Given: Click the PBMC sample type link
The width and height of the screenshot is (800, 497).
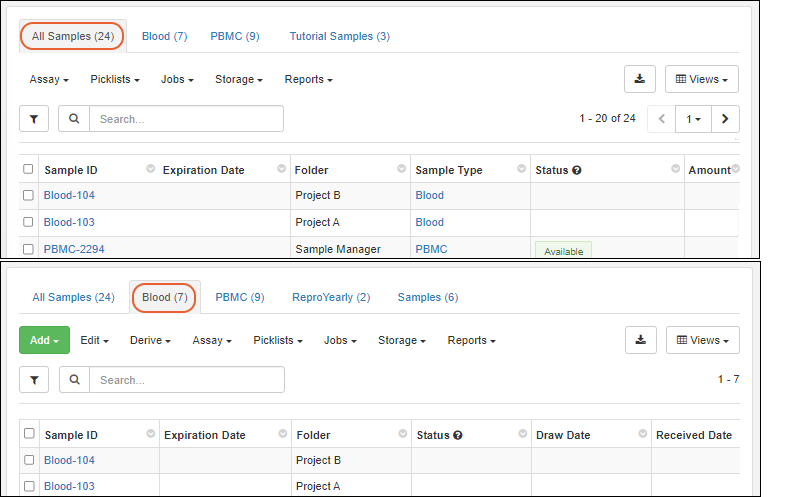Looking at the screenshot, I should click(x=431, y=249).
